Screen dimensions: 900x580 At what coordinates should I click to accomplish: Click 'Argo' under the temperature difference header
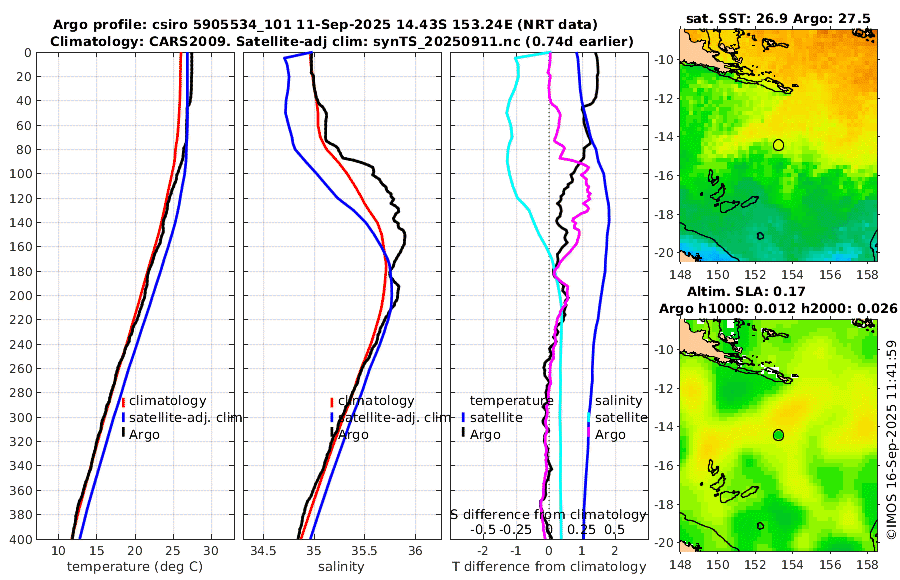click(485, 435)
